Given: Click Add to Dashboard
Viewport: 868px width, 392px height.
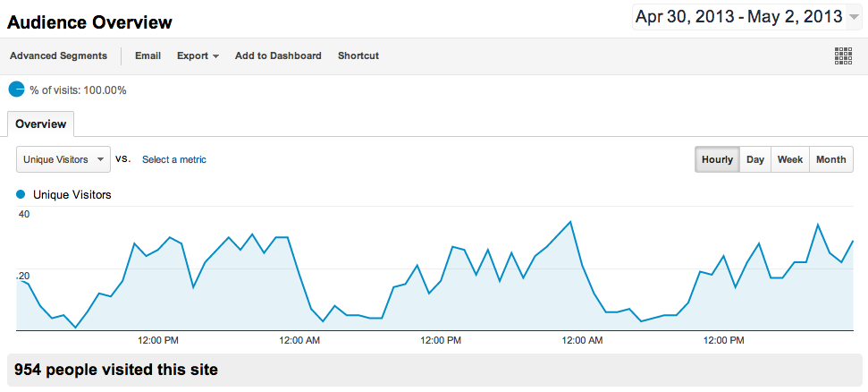Looking at the screenshot, I should click(x=278, y=56).
